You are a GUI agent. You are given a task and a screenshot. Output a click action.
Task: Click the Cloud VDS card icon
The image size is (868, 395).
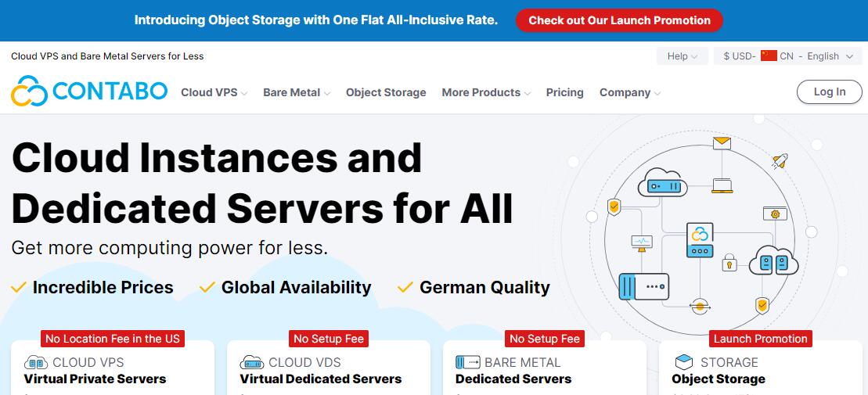pos(252,363)
